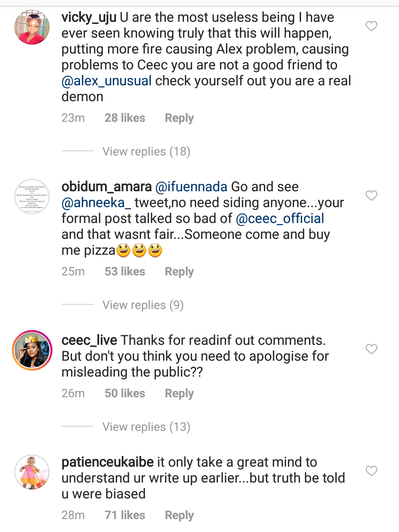View ceec_live's story avatar
The height and width of the screenshot is (532, 399).
(x=32, y=350)
